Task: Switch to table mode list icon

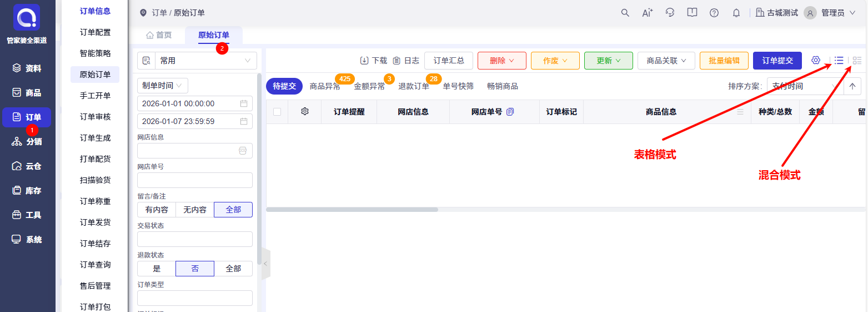Action: 839,60
